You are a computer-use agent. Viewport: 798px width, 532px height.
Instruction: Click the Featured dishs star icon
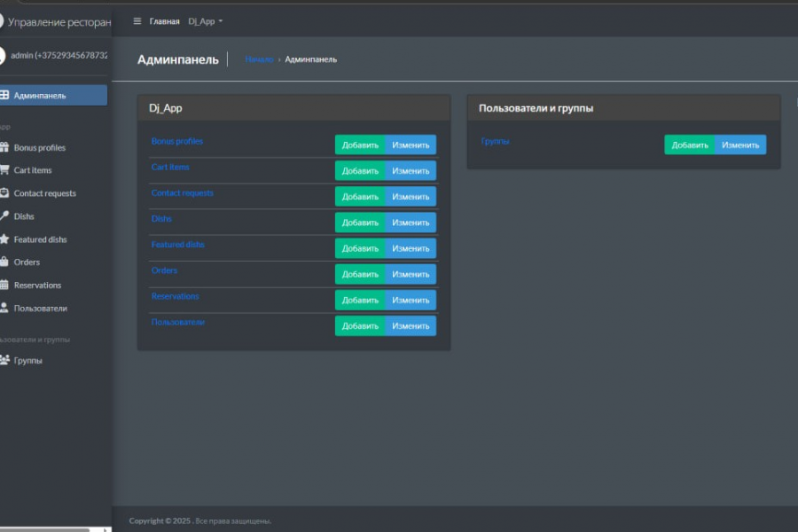point(4,239)
